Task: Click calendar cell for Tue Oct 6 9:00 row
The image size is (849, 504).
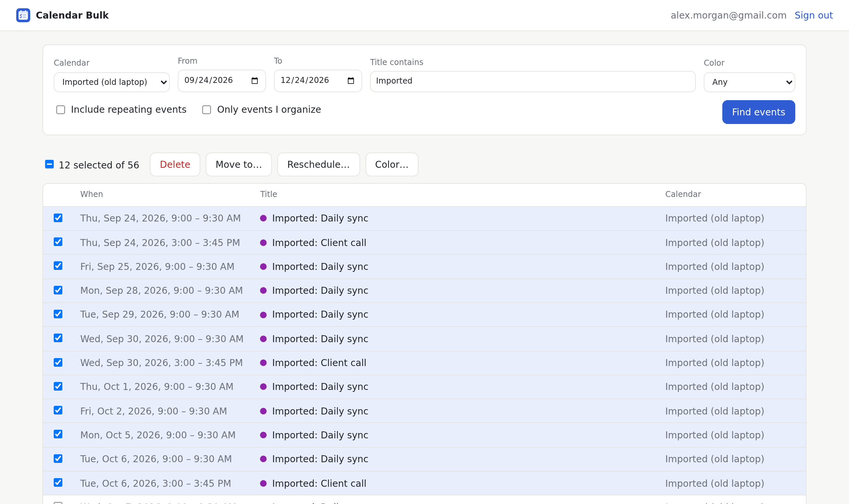Action: click(714, 459)
